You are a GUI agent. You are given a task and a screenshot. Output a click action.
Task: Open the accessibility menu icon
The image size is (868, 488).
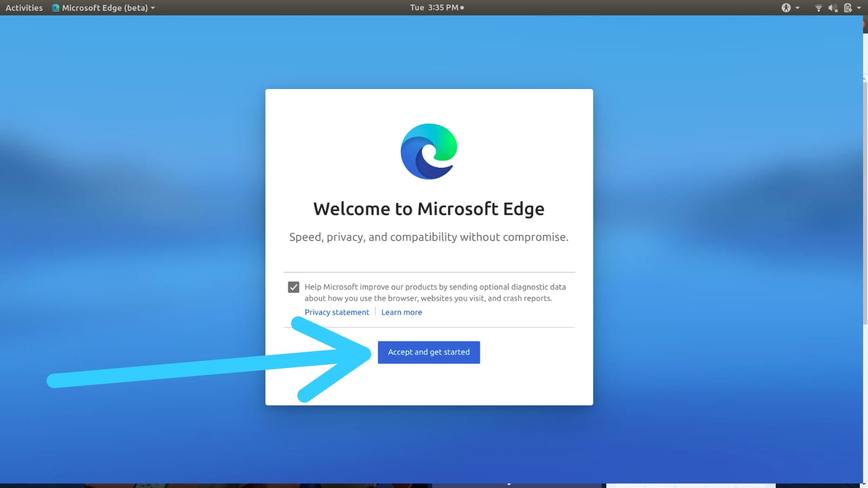pos(786,8)
